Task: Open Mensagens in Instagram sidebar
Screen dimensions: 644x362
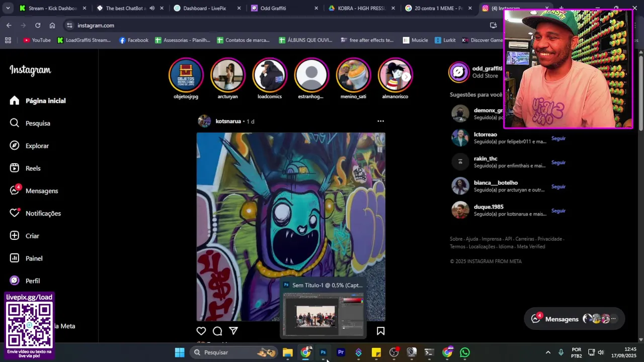Action: coord(34,191)
